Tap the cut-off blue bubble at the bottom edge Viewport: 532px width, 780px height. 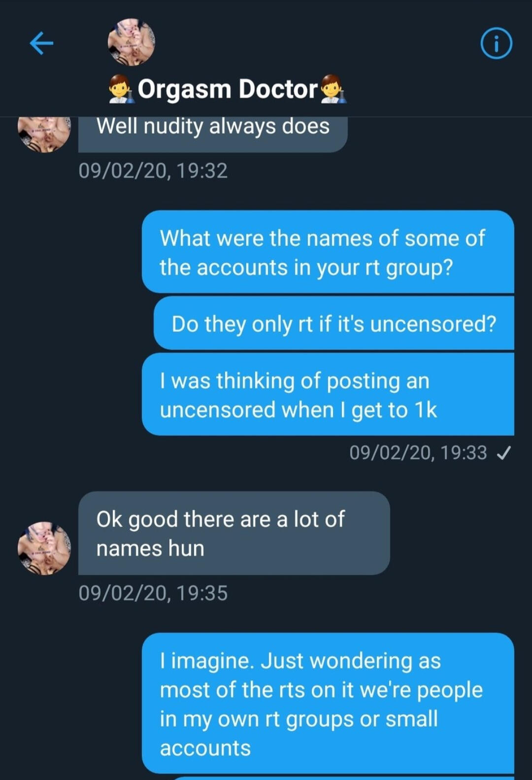[345, 778]
